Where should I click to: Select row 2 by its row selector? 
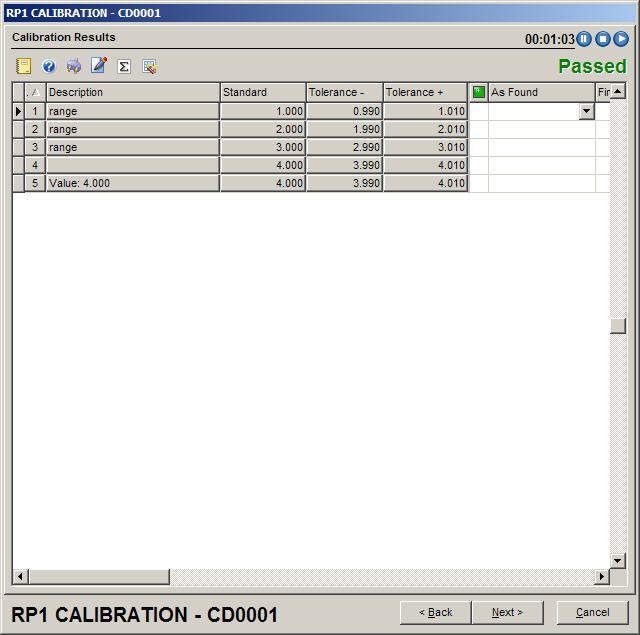click(x=18, y=129)
